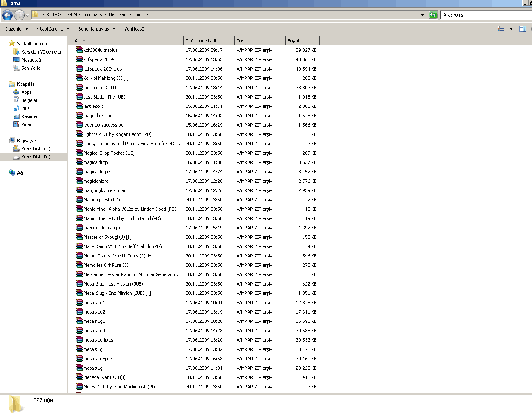Click in the 'Ara: roms' search field
Image resolution: width=532 pixels, height=413 pixels.
[x=486, y=15]
